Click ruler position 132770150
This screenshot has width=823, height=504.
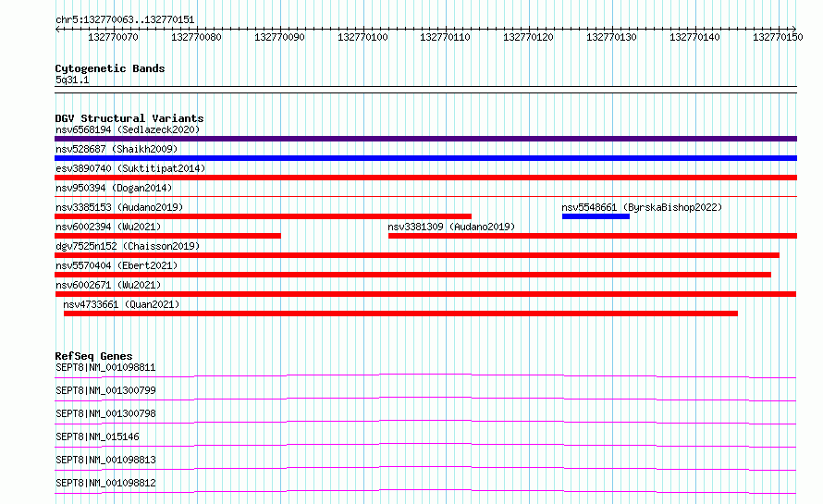(x=778, y=37)
